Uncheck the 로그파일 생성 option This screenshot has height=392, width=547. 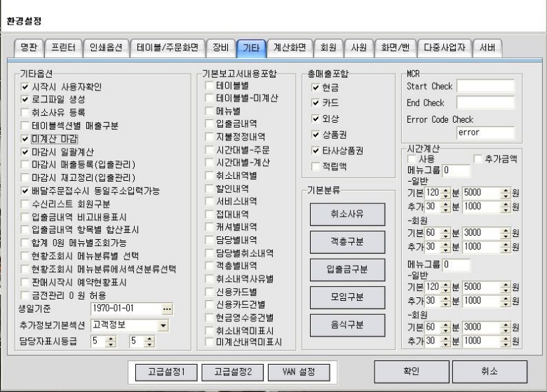[26, 100]
